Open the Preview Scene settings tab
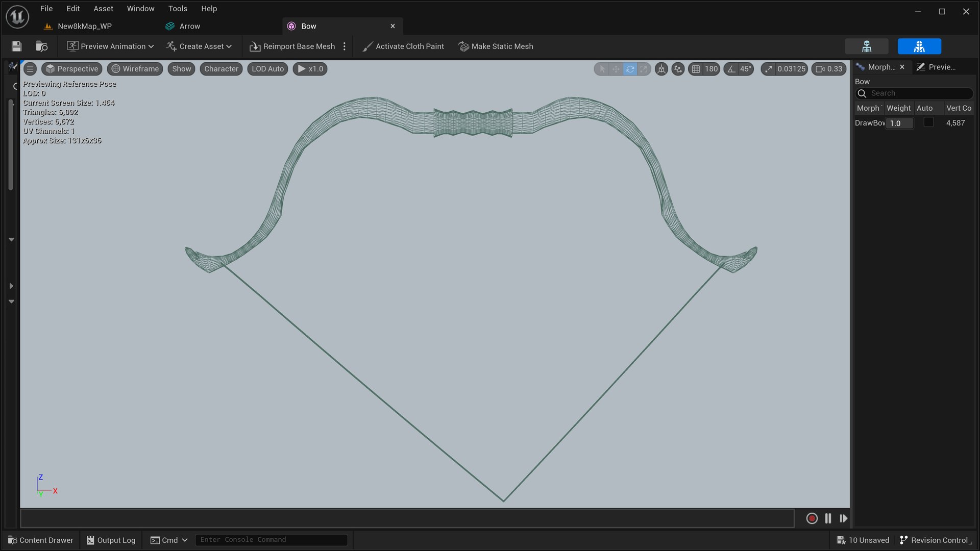This screenshot has height=551, width=980. tap(937, 67)
